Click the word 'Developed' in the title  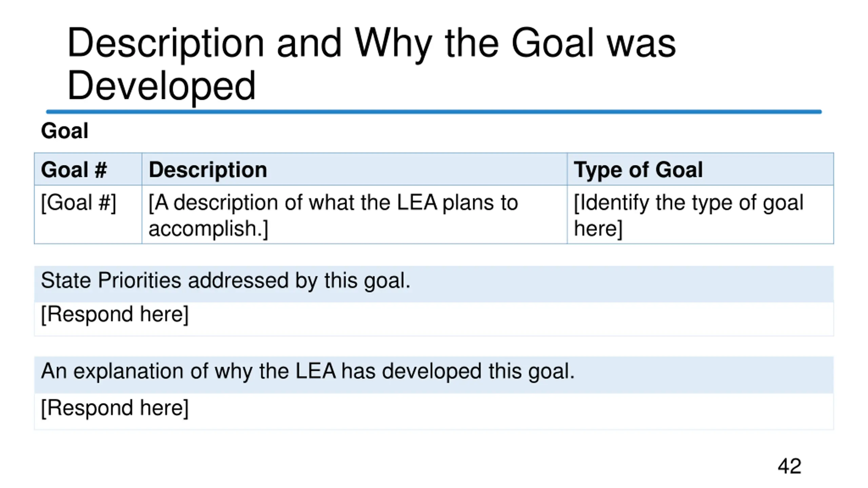[x=161, y=86]
